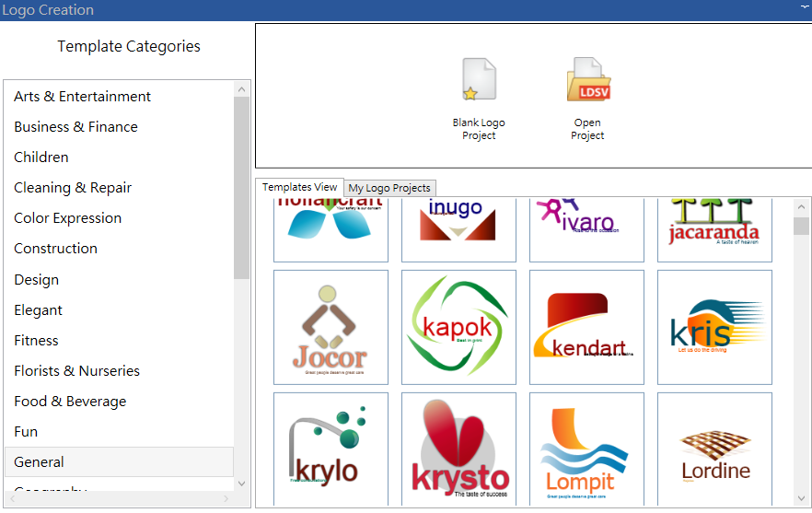Click the Blank Logo Project icon
The width and height of the screenshot is (812, 513).
coord(479,81)
